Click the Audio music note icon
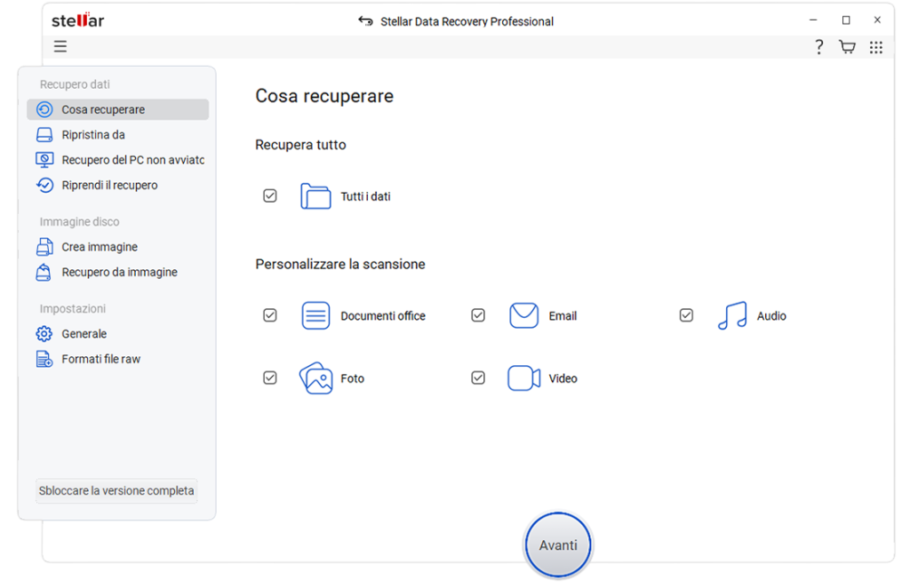Viewport: 910px width, 588px height. click(732, 315)
